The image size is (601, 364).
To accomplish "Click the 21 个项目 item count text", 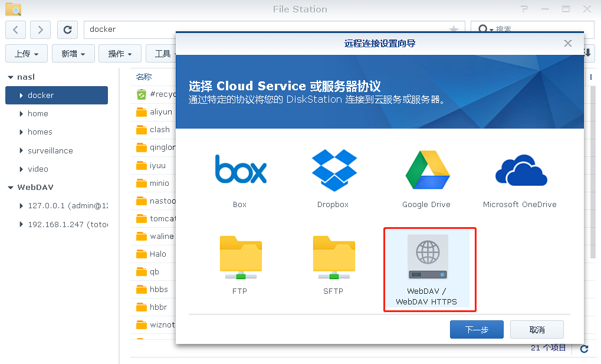I will 548,347.
